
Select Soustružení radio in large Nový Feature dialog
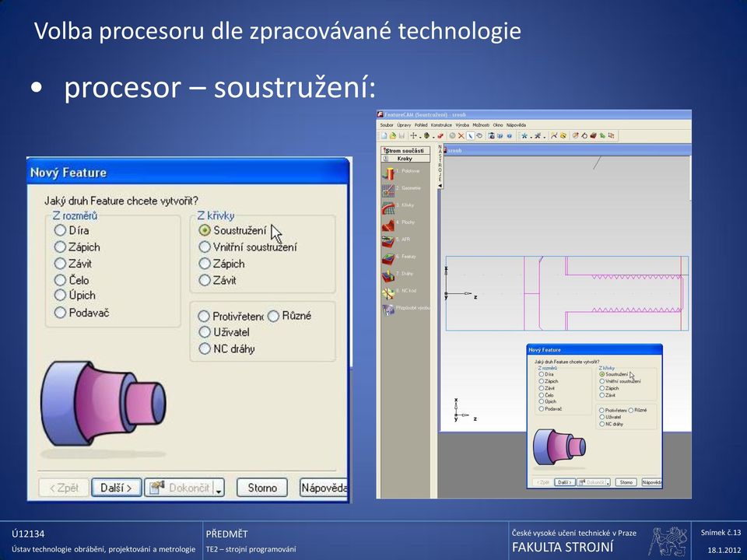[205, 230]
